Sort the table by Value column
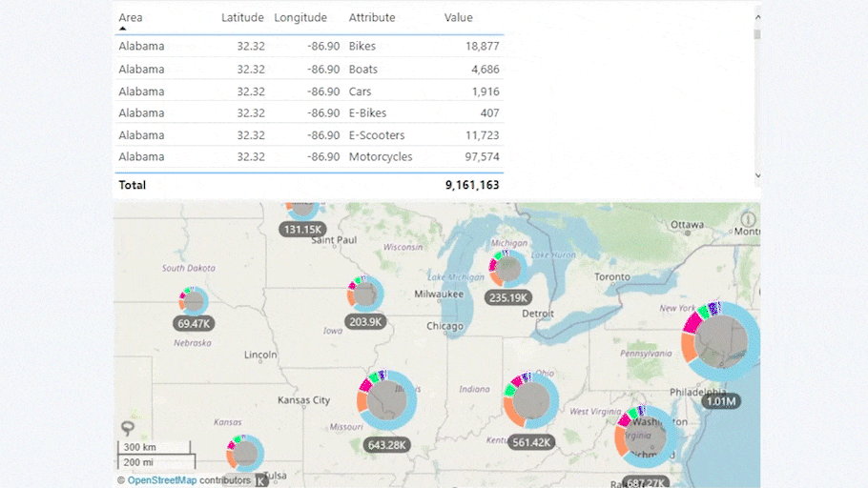 (x=458, y=18)
